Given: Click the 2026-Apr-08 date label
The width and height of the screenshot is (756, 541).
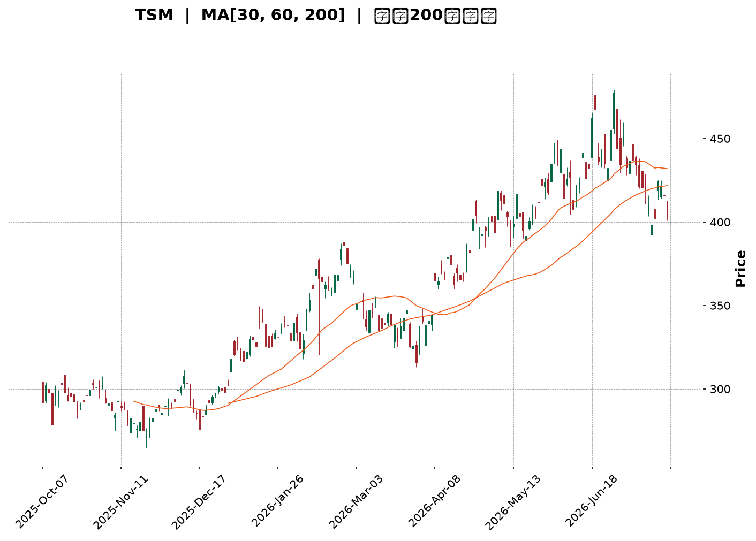Looking at the screenshot, I should point(434,501).
